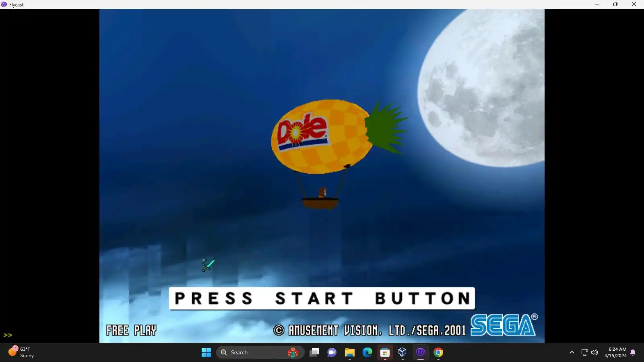The width and height of the screenshot is (644, 362).
Task: Click the green fast-forward arrows indicator
Action: 8,335
